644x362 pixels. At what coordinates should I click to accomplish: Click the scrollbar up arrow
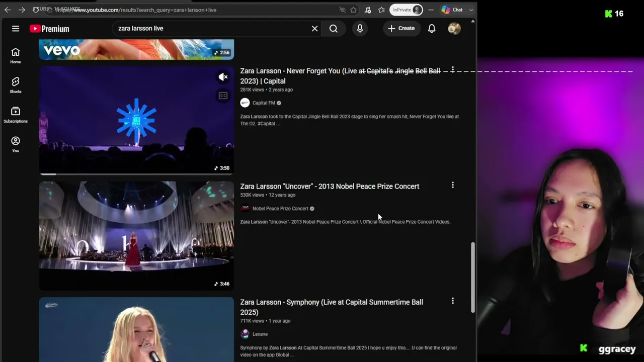pyautogui.click(x=472, y=22)
